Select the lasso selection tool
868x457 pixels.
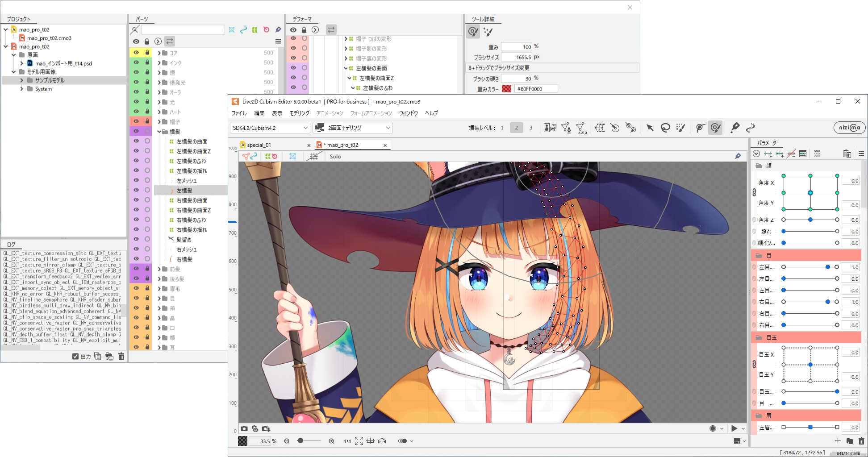coord(665,127)
